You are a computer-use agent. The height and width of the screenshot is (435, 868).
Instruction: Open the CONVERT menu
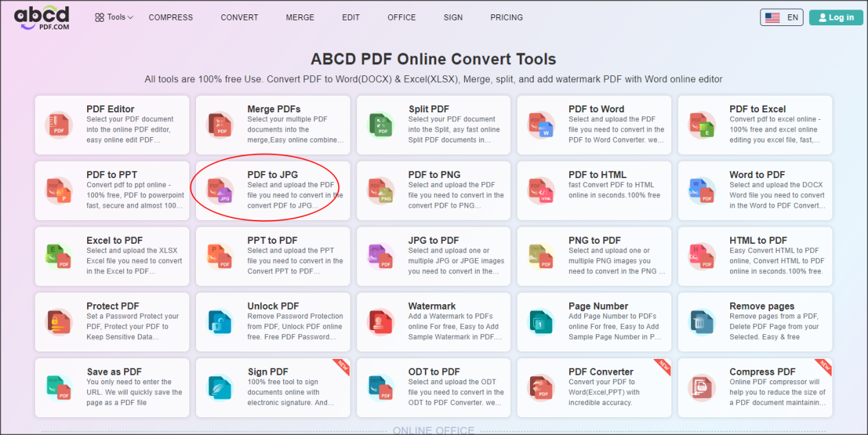click(239, 17)
